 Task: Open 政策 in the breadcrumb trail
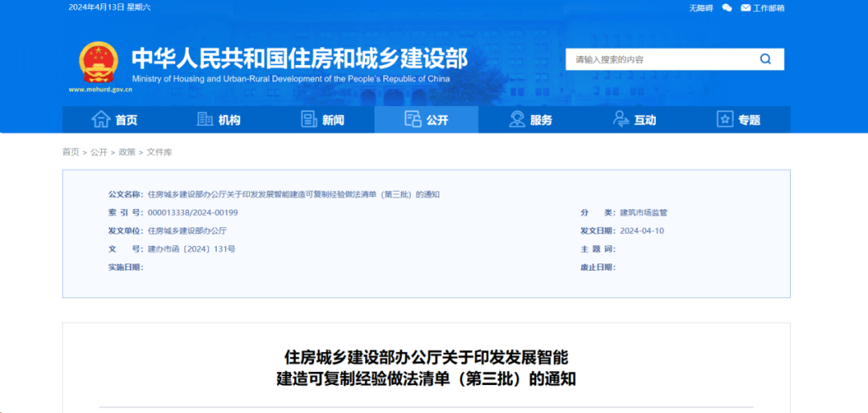[x=127, y=152]
